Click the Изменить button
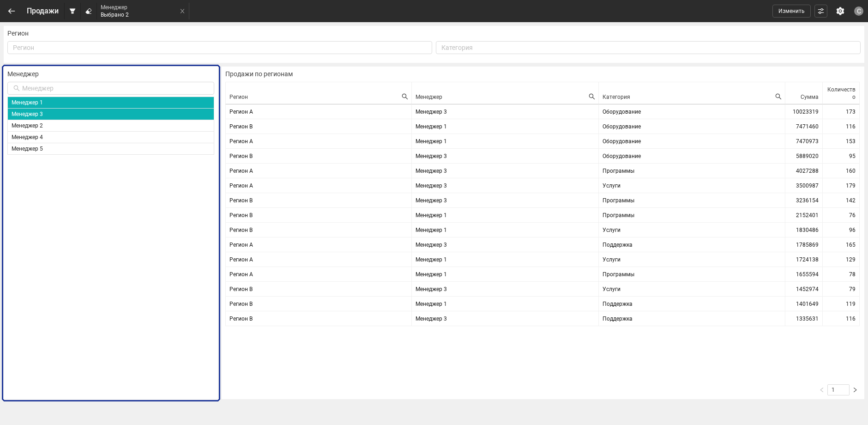Viewport: 868px width, 425px height. pos(791,11)
